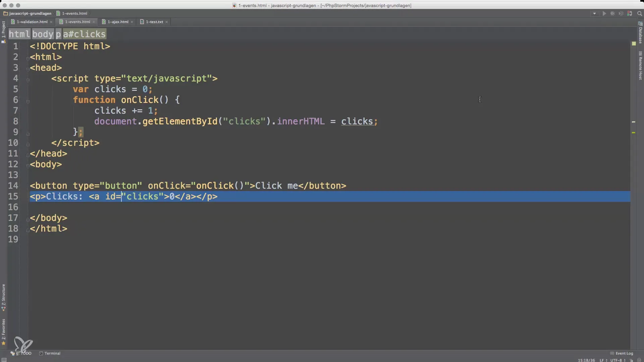The height and width of the screenshot is (362, 644).
Task: Close the 1-validation.html tab
Action: [51, 22]
